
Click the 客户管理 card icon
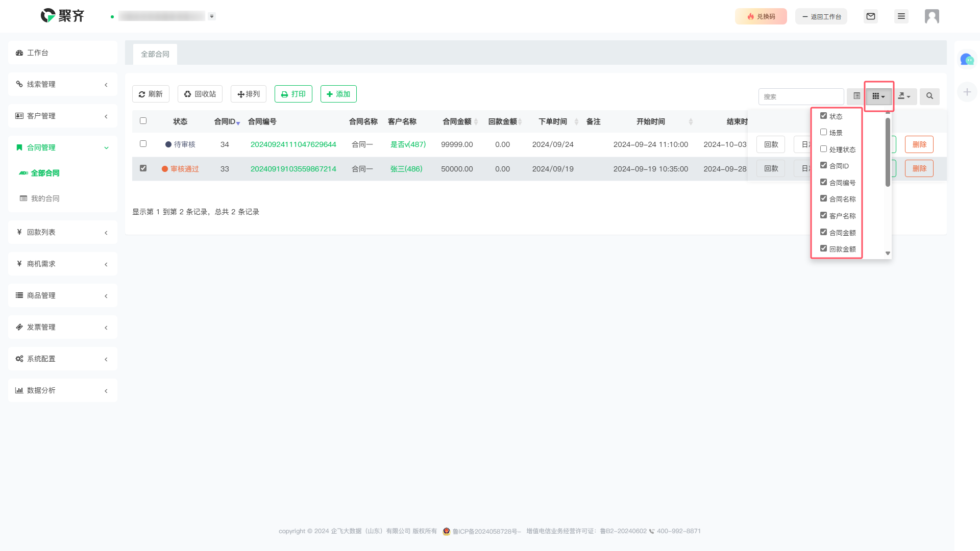point(19,116)
